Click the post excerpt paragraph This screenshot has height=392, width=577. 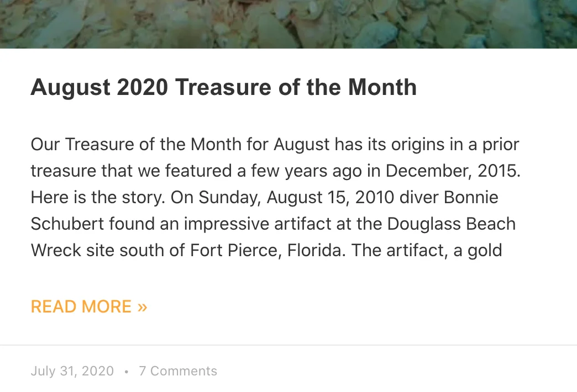tap(276, 197)
